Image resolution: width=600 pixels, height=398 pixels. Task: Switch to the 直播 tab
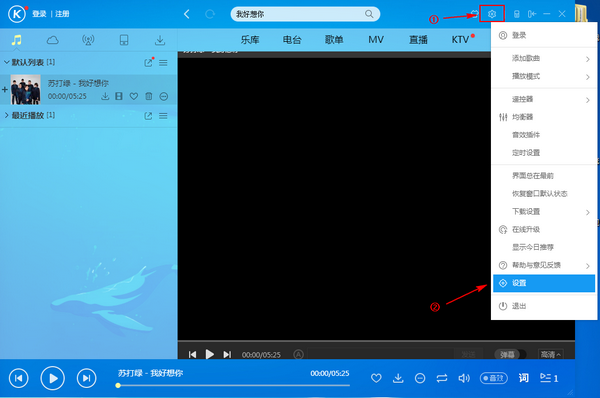[x=418, y=40]
